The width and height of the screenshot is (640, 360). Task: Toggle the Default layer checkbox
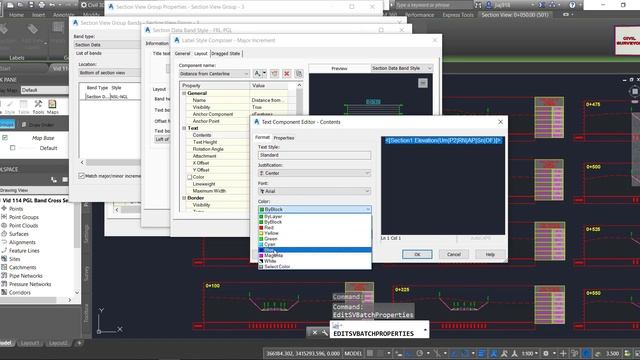13,148
